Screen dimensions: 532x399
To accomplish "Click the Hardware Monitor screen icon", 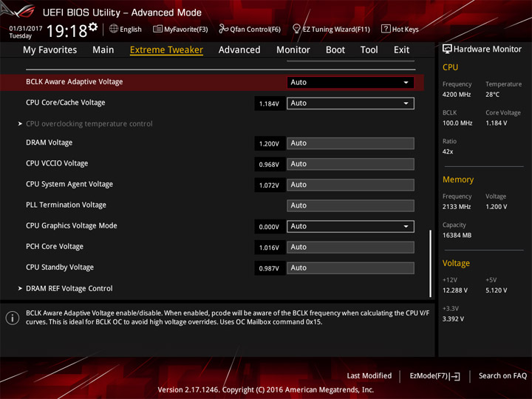I will (447, 49).
